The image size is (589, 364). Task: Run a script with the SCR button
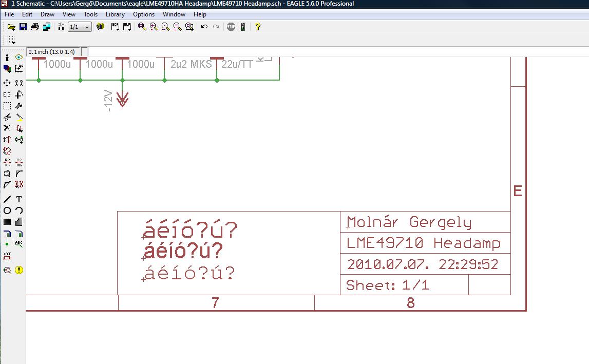coord(116,27)
